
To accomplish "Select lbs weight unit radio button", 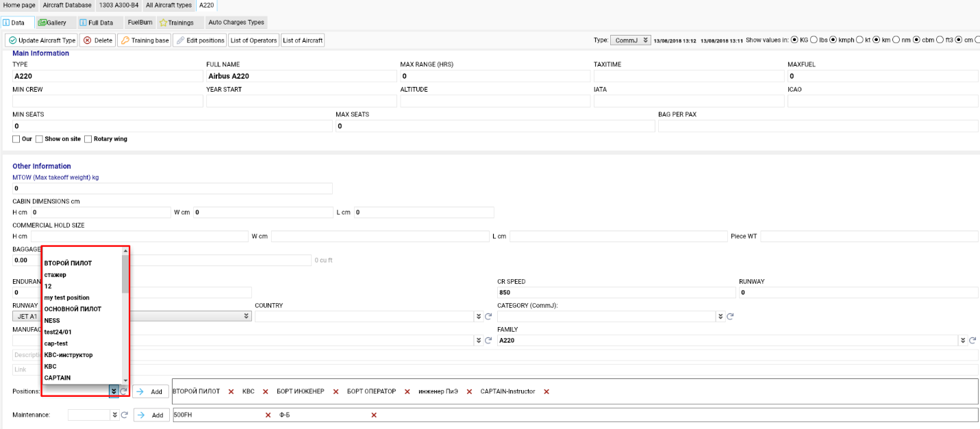I will 814,40.
